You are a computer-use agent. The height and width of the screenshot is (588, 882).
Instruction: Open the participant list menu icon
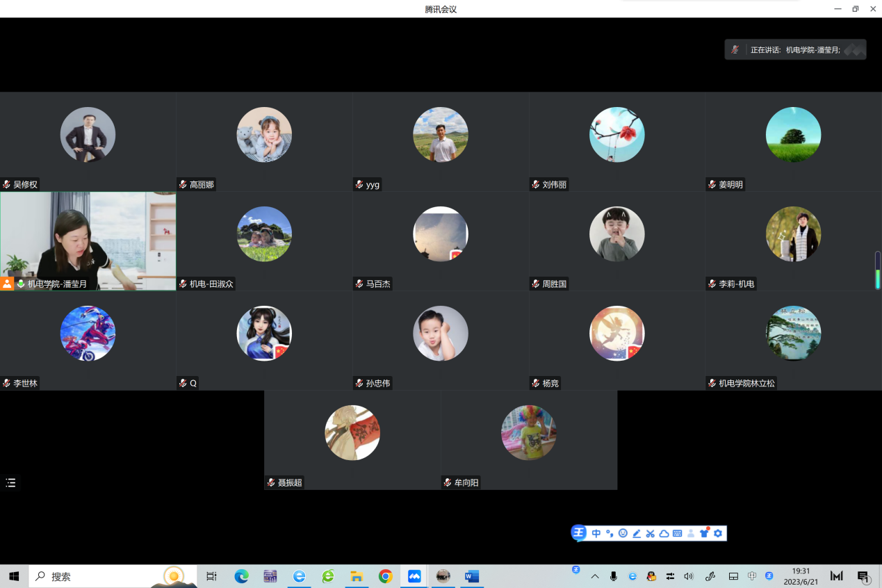click(x=10, y=482)
